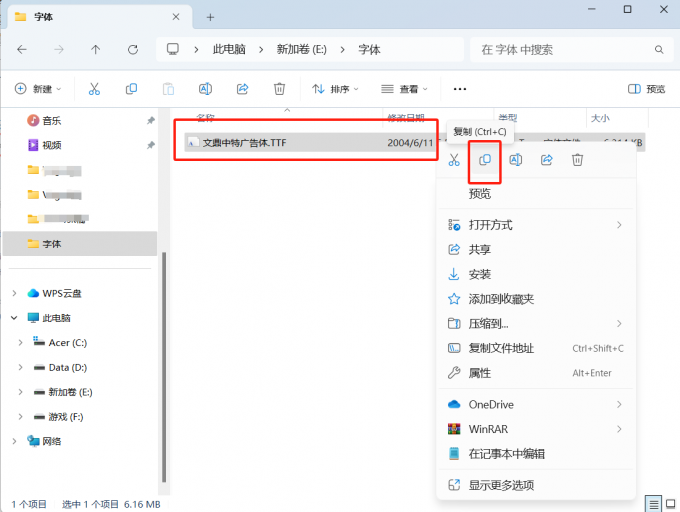Expand the 游戏 (F:) drive node
This screenshot has height=512, width=680.
(20, 417)
